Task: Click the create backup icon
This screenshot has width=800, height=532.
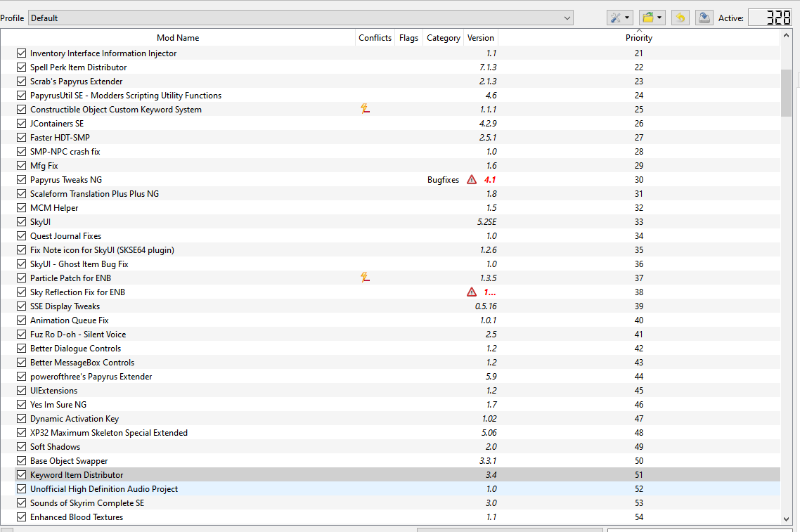Action: (x=704, y=18)
